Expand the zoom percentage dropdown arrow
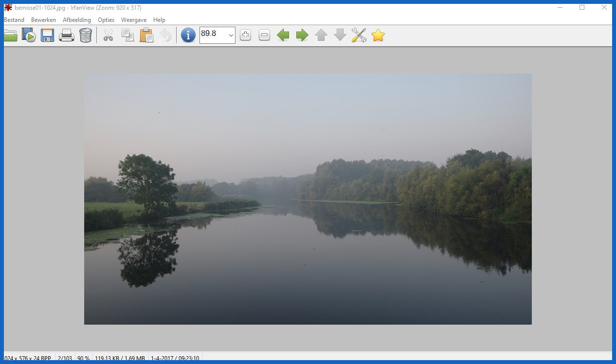Image resolution: width=616 pixels, height=364 pixels. coord(231,35)
